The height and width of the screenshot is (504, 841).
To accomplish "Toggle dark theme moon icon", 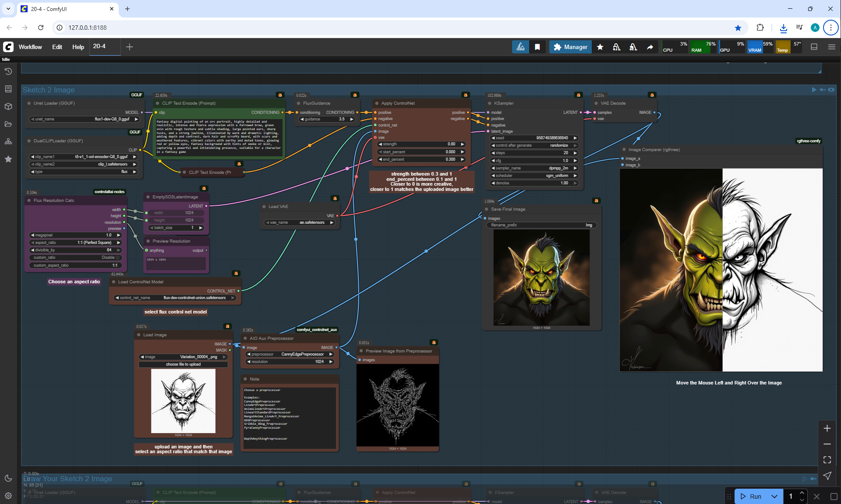I will pyautogui.click(x=8, y=478).
